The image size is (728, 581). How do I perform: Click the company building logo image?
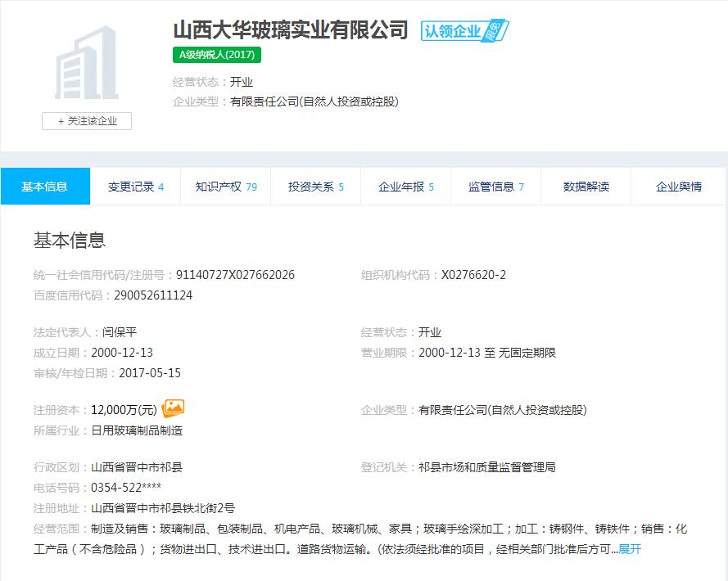coord(87,63)
